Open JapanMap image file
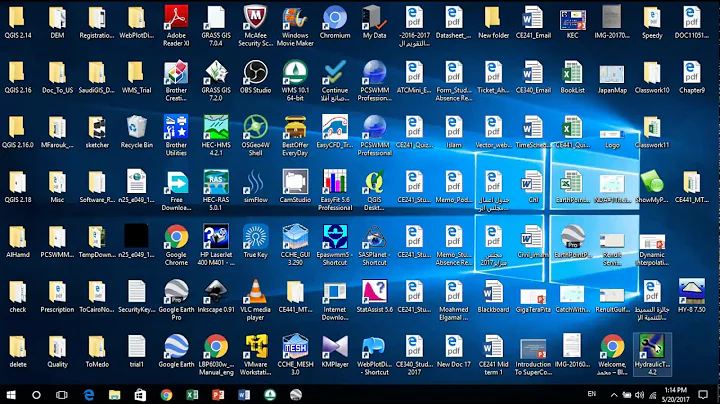720x404 pixels. click(x=612, y=77)
